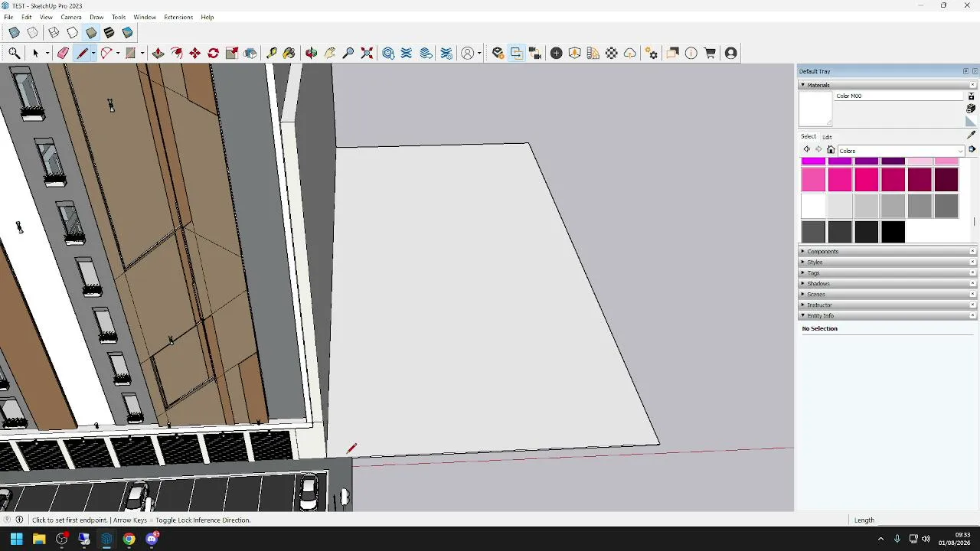This screenshot has width=980, height=551.
Task: Open the Window menu
Action: [145, 17]
